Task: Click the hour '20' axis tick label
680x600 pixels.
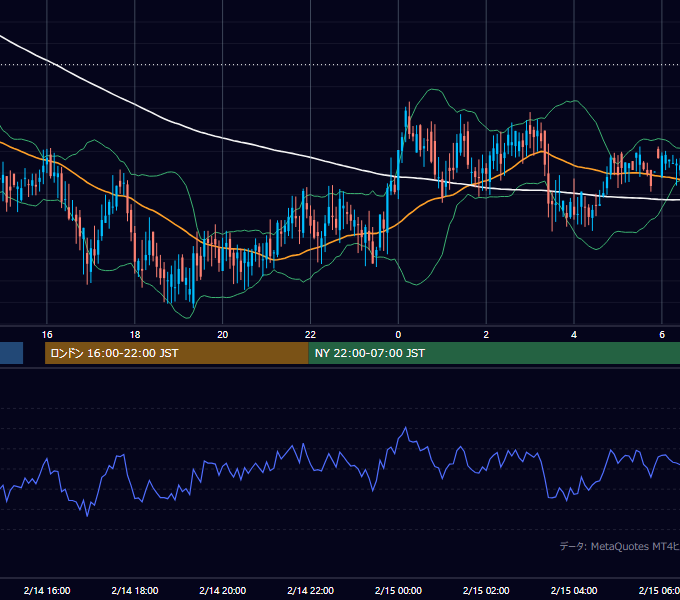Action: [222, 334]
